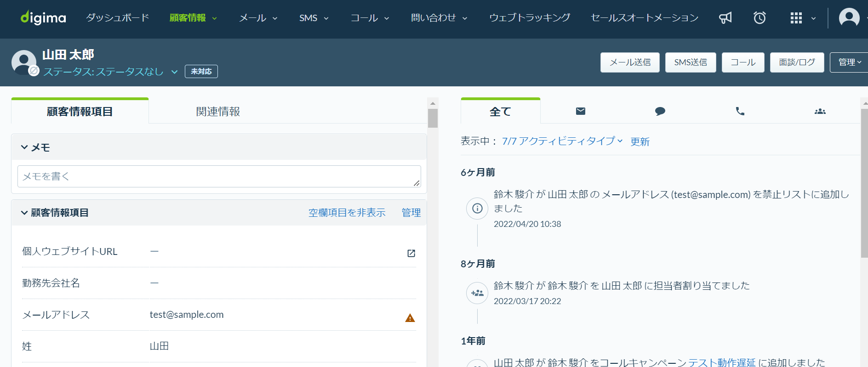Click the 山田 太郎 customer name heading

(68, 55)
